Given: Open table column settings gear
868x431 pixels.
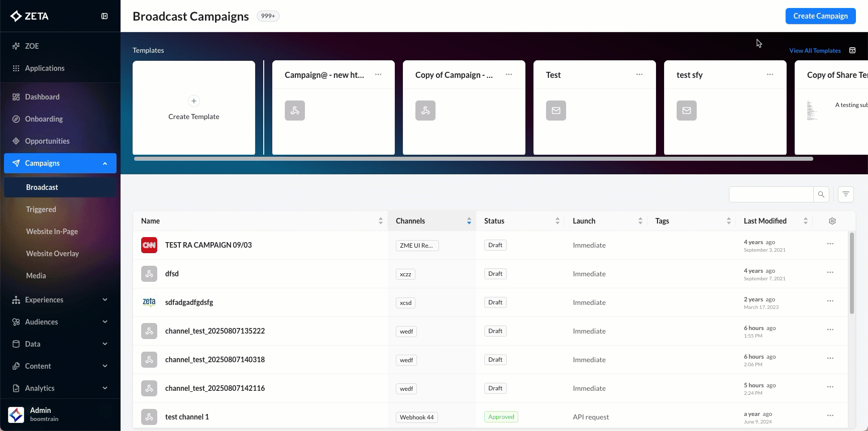Looking at the screenshot, I should [832, 221].
